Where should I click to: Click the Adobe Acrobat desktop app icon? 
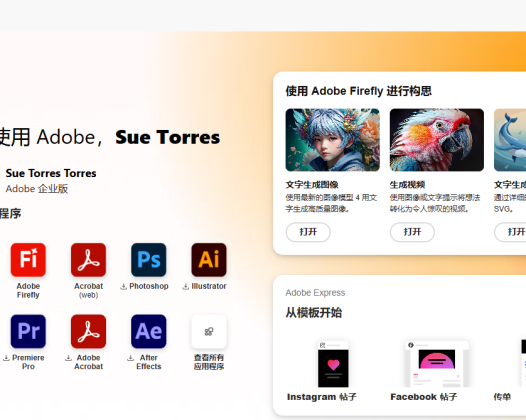pos(89,331)
